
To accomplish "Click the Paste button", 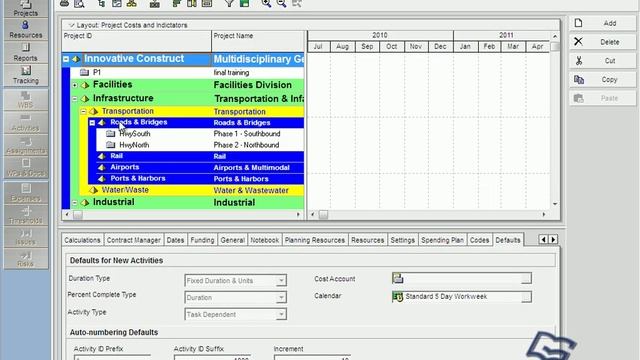I will coord(602,98).
